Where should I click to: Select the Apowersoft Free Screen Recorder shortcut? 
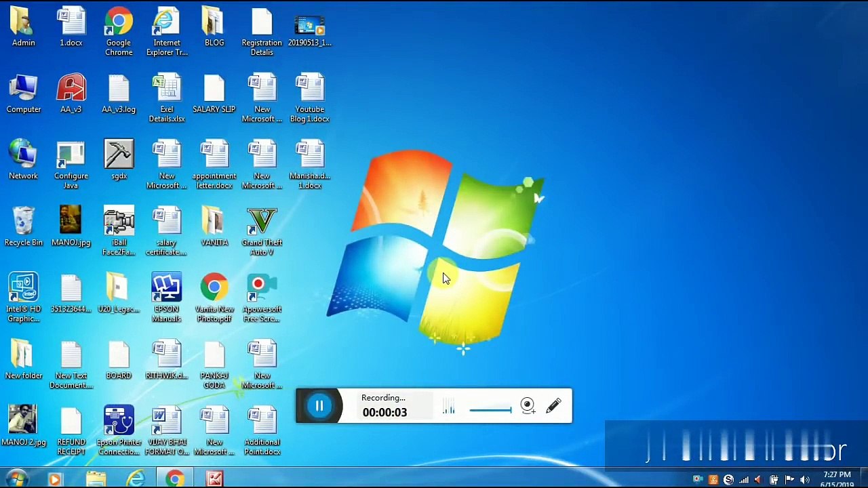click(x=262, y=298)
